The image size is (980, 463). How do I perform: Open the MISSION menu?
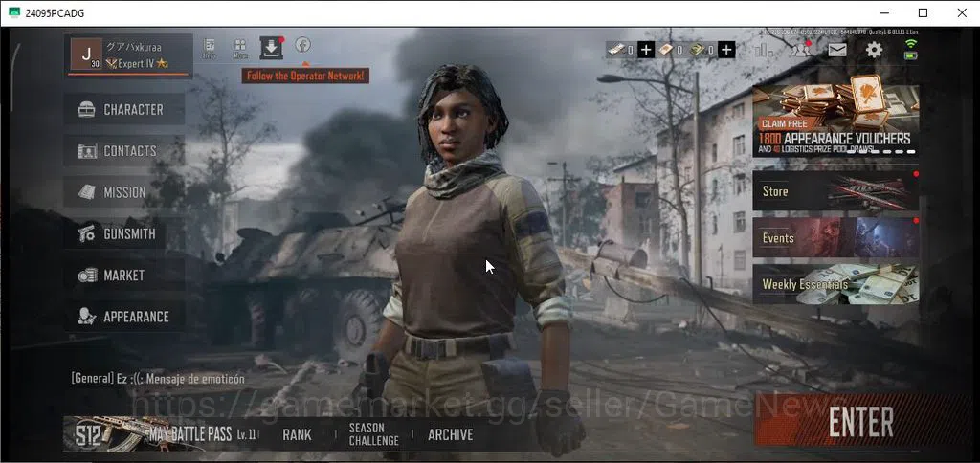124,192
